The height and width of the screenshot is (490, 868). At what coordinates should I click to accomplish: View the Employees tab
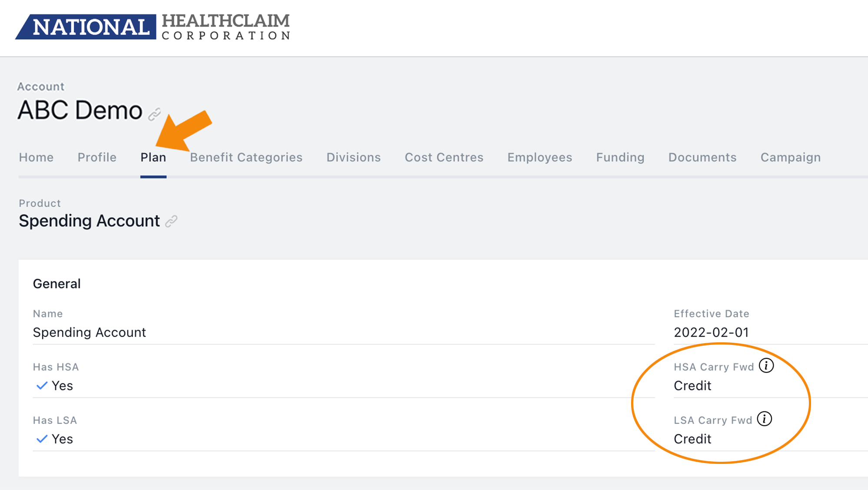tap(539, 157)
